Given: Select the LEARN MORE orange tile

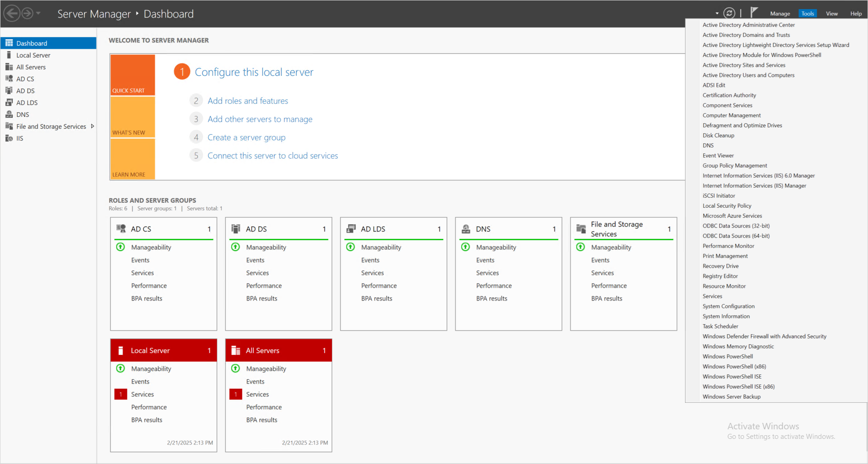Looking at the screenshot, I should pos(132,159).
